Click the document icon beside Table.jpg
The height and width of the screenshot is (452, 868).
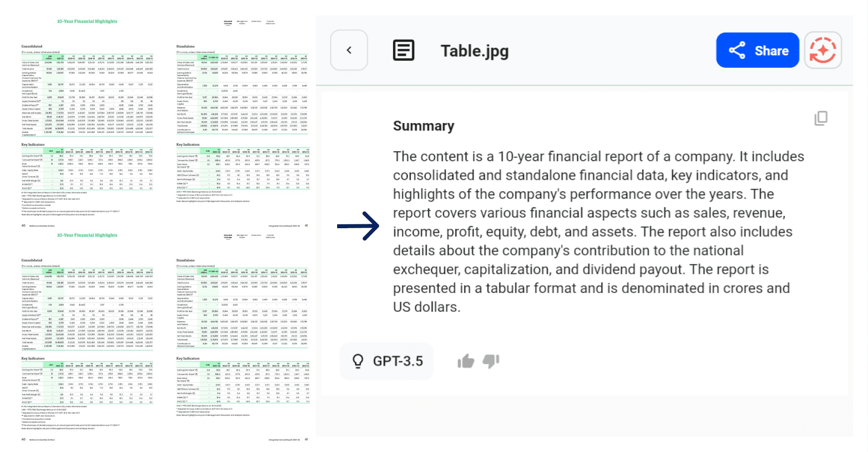[403, 50]
